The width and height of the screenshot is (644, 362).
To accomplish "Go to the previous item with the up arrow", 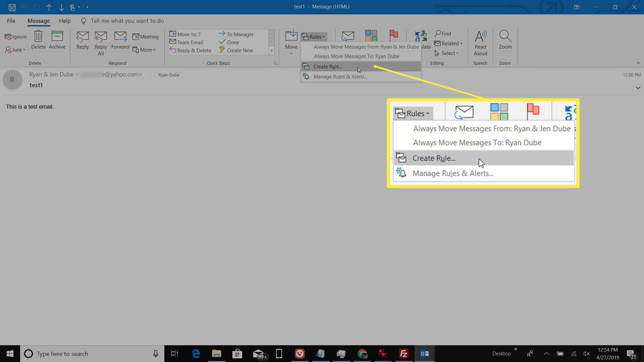I will (x=49, y=7).
